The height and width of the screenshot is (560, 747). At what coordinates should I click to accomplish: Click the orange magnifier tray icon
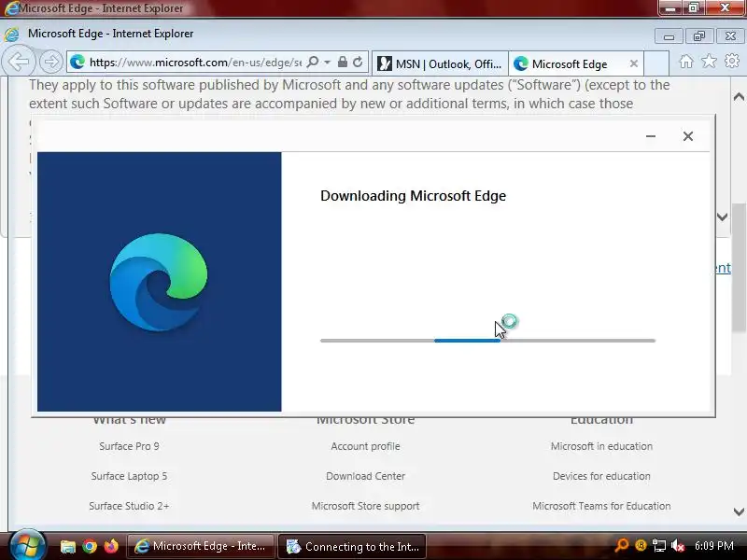click(x=622, y=545)
